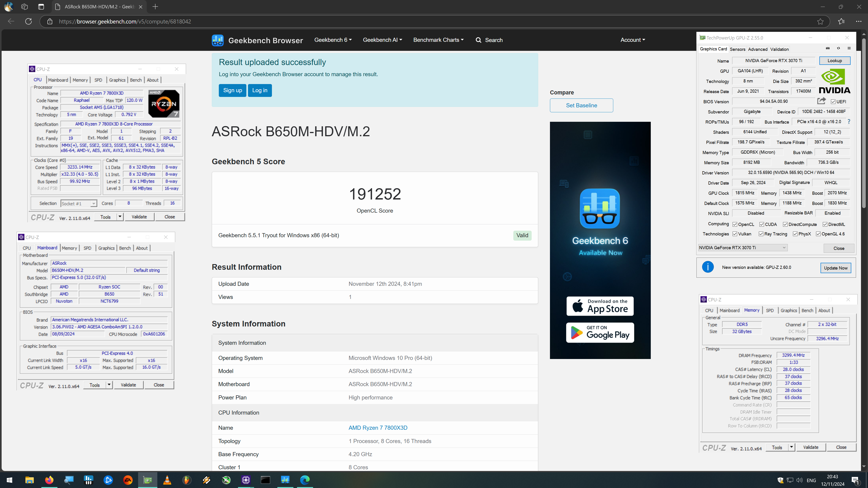The width and height of the screenshot is (868, 488).
Task: Click the Search link in Geekbench navbar
Action: tap(489, 40)
